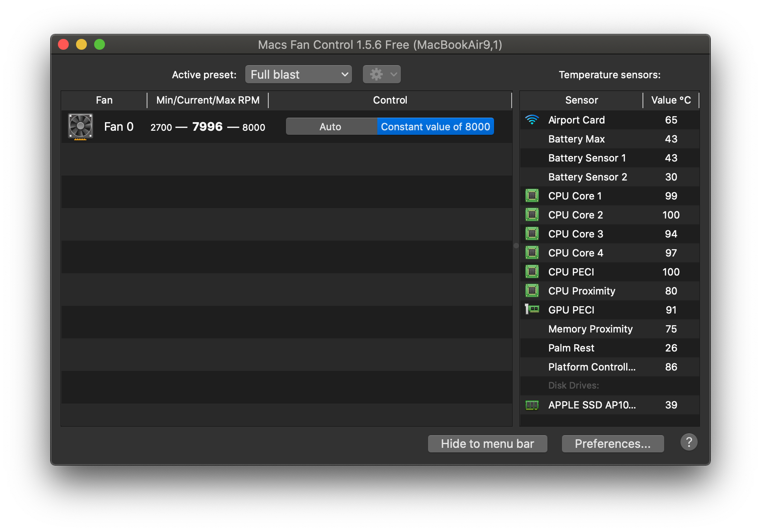Select the Battery Sensor 2 row

pos(610,177)
